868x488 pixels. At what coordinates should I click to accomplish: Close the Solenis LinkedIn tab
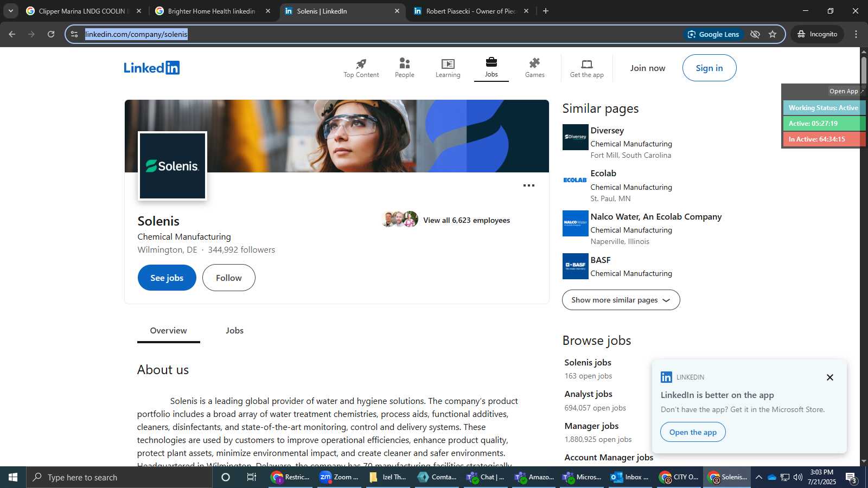(397, 11)
